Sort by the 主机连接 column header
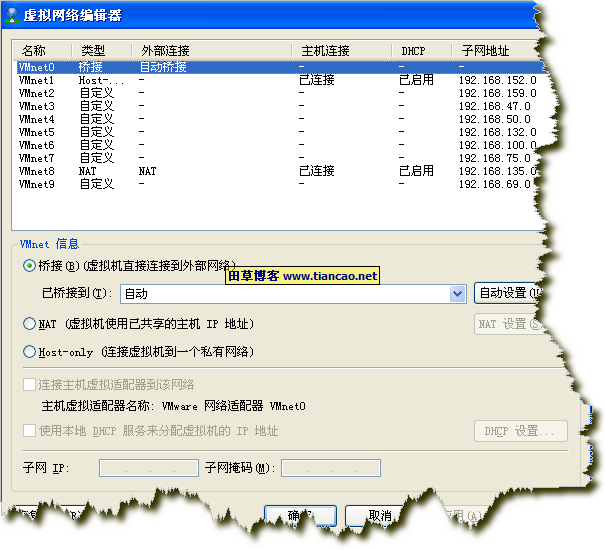The height and width of the screenshot is (550, 605). 341,50
